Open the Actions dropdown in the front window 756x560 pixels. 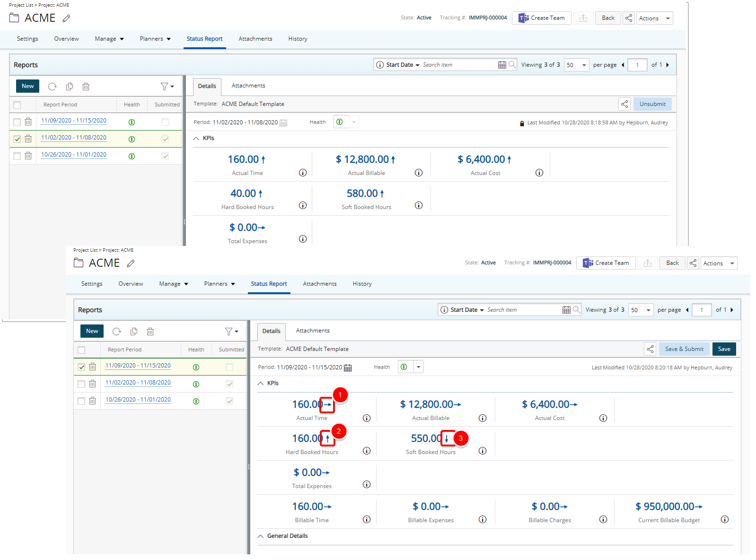pyautogui.click(x=719, y=263)
